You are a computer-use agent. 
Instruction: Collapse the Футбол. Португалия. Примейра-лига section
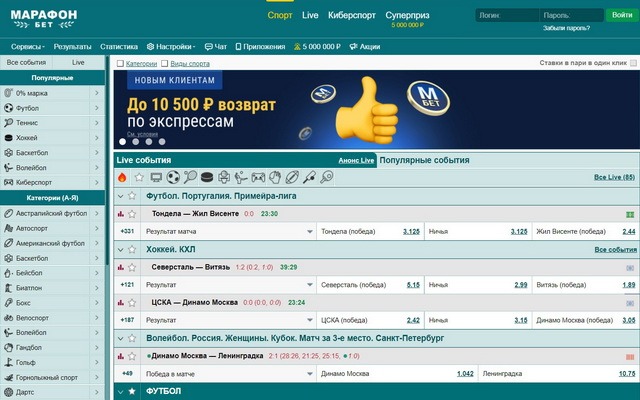click(x=120, y=196)
